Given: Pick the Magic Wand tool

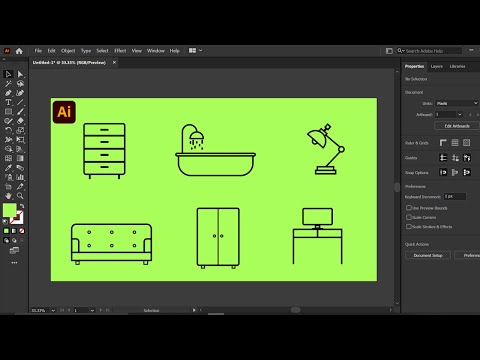Looking at the screenshot, I should 8,83.
